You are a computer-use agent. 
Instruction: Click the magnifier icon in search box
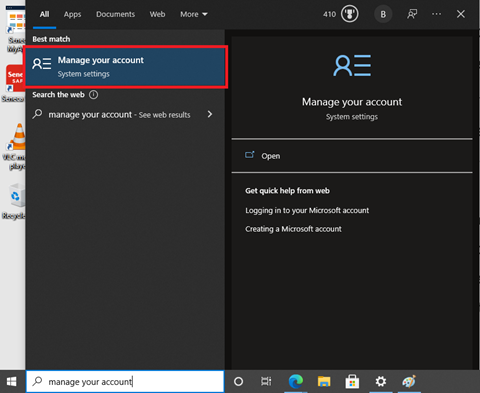(x=37, y=381)
